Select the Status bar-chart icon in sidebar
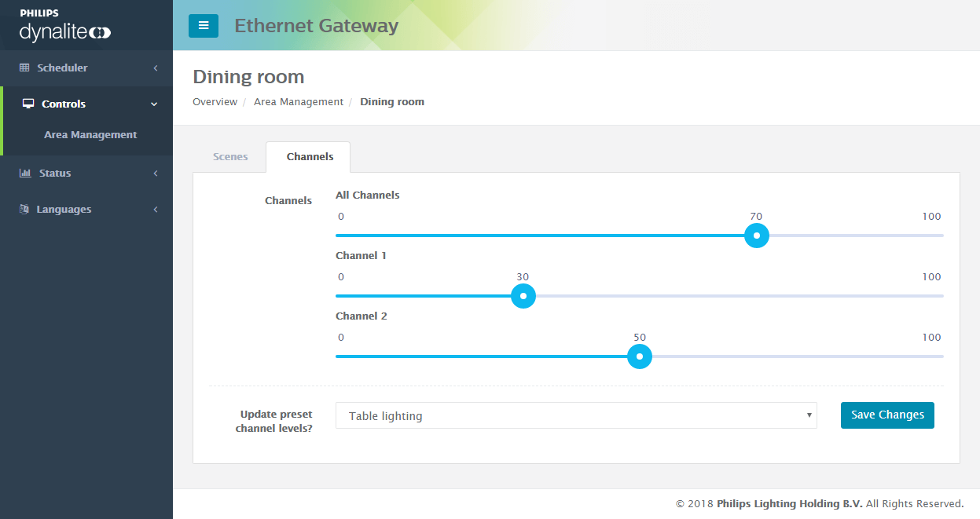Screen dimensions: 980x519 [x=25, y=173]
